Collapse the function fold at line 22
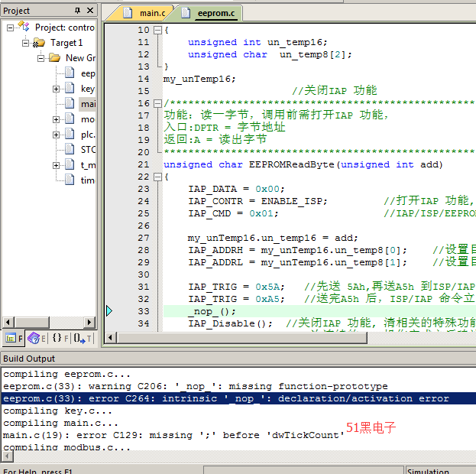476x474 pixels. pyautogui.click(x=157, y=177)
